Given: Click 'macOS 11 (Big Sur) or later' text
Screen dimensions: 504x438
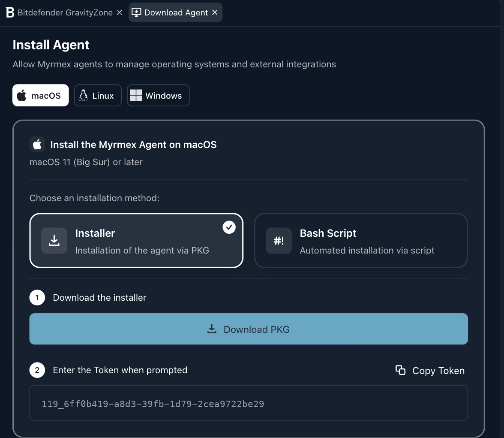Looking at the screenshot, I should pyautogui.click(x=86, y=162).
